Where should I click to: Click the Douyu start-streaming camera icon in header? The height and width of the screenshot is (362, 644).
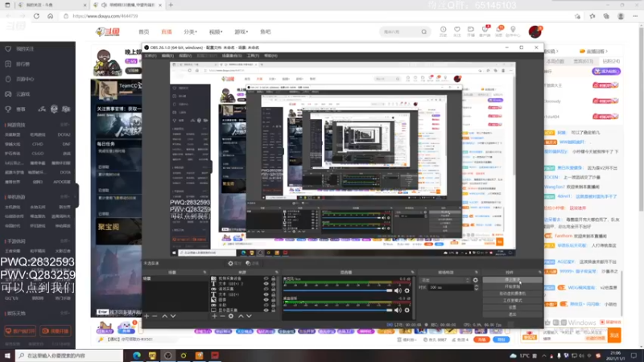(x=471, y=30)
